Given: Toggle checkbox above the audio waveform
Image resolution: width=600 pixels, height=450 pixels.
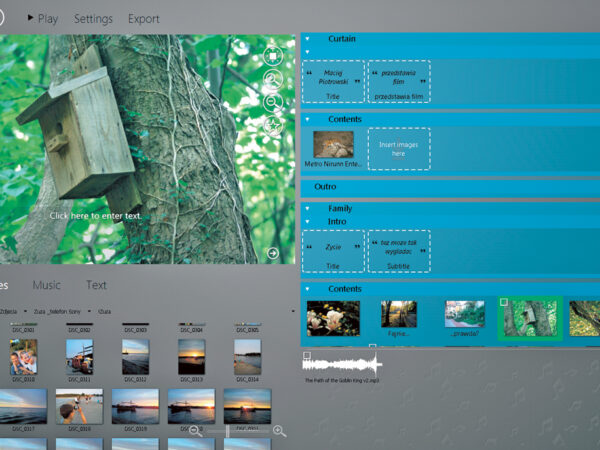Looking at the screenshot, I should point(307,355).
